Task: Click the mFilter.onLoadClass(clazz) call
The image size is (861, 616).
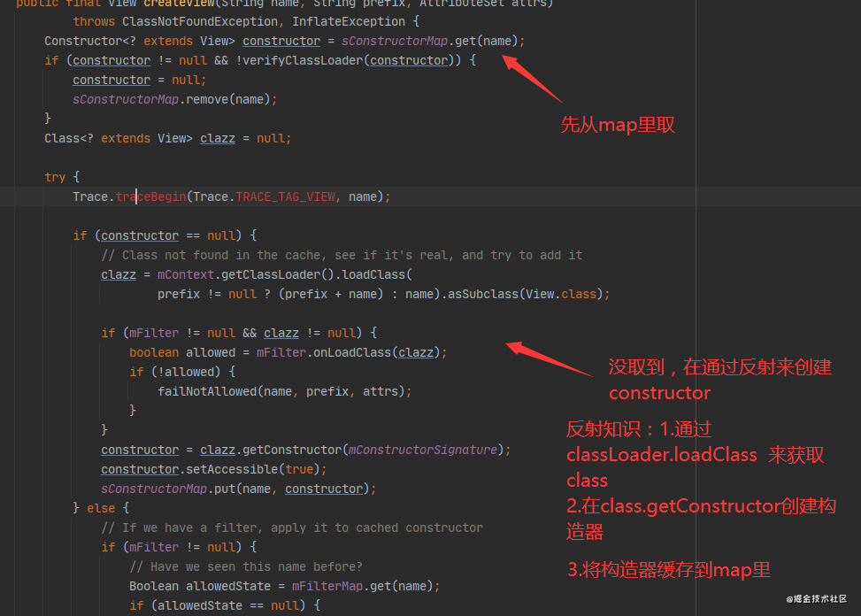Action: click(x=348, y=352)
